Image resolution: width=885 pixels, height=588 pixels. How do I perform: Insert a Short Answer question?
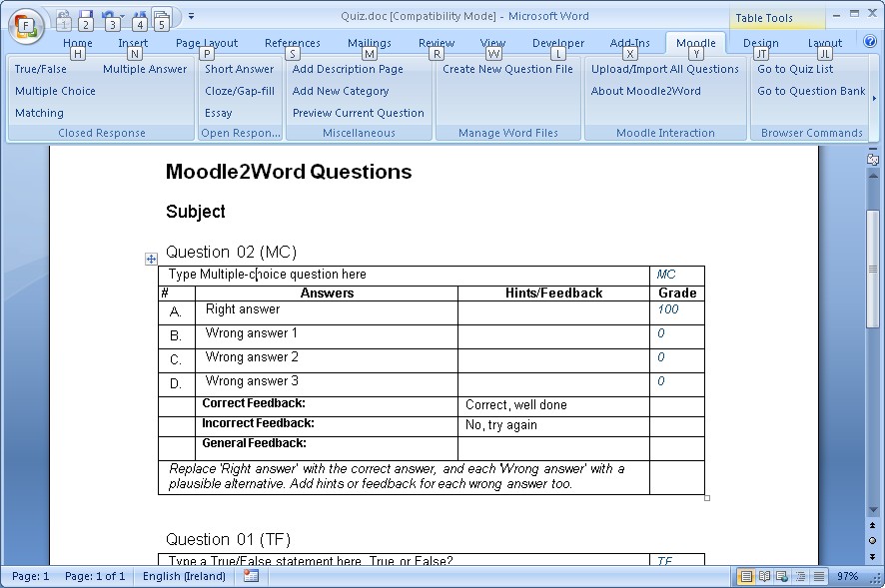tap(240, 69)
